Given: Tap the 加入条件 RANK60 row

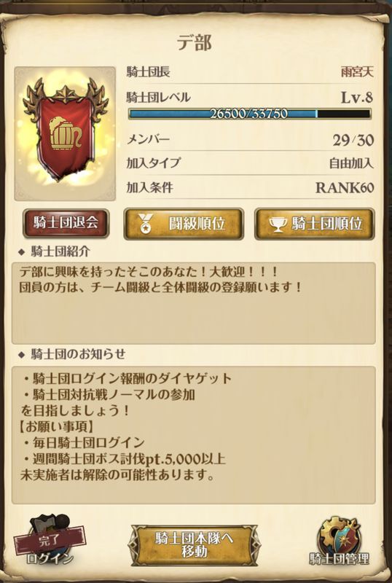Looking at the screenshot, I should point(250,187).
